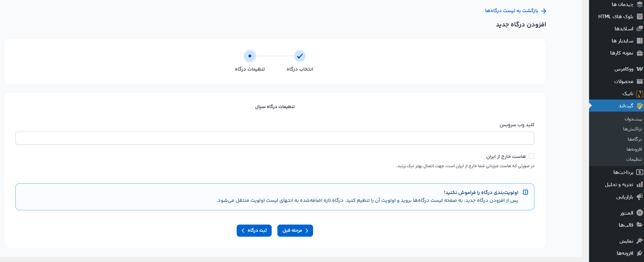The width and height of the screenshot is (644, 262).
Task: Open بلوک های HTML menu item
Action: point(617,16)
